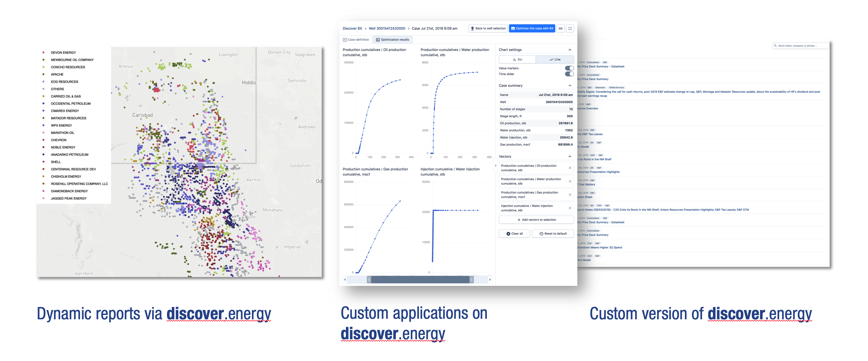Click the Clear all button

[x=514, y=234]
